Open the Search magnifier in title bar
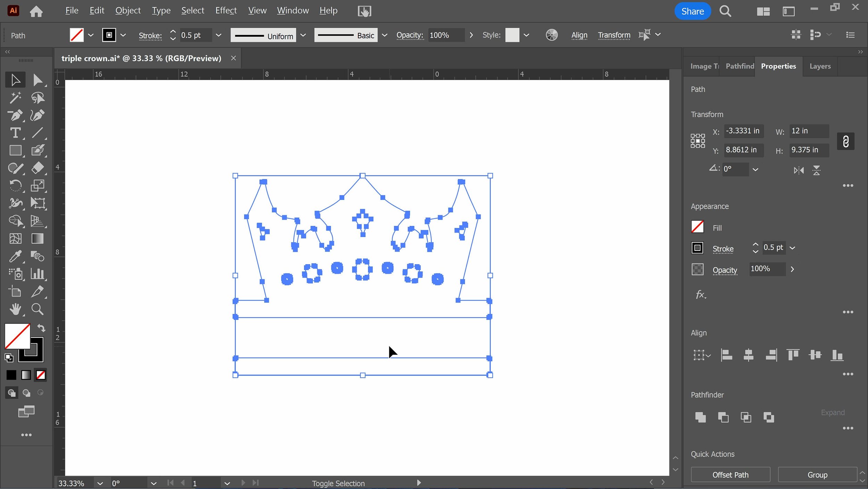The height and width of the screenshot is (489, 868). coord(725,11)
